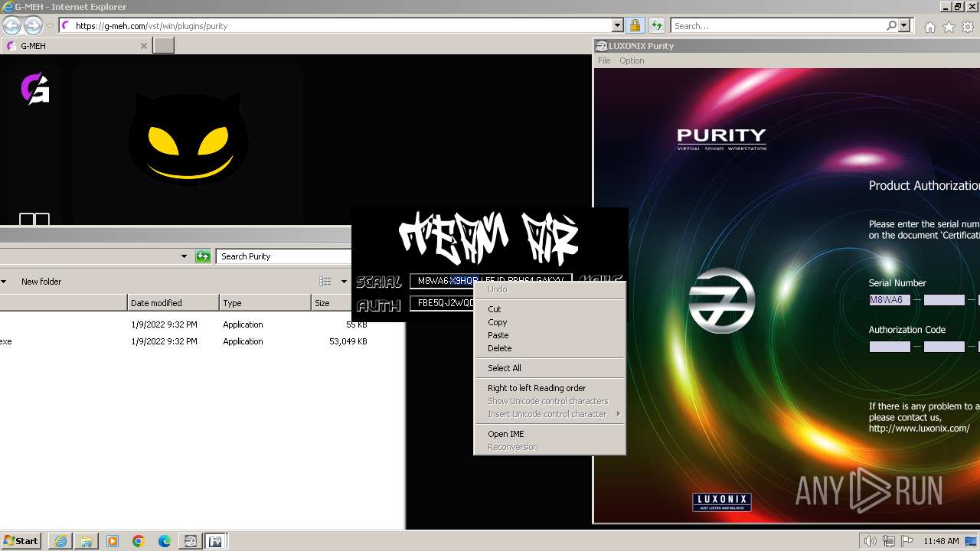
Task: Click the G-MEH logo on the webpage
Action: click(35, 88)
